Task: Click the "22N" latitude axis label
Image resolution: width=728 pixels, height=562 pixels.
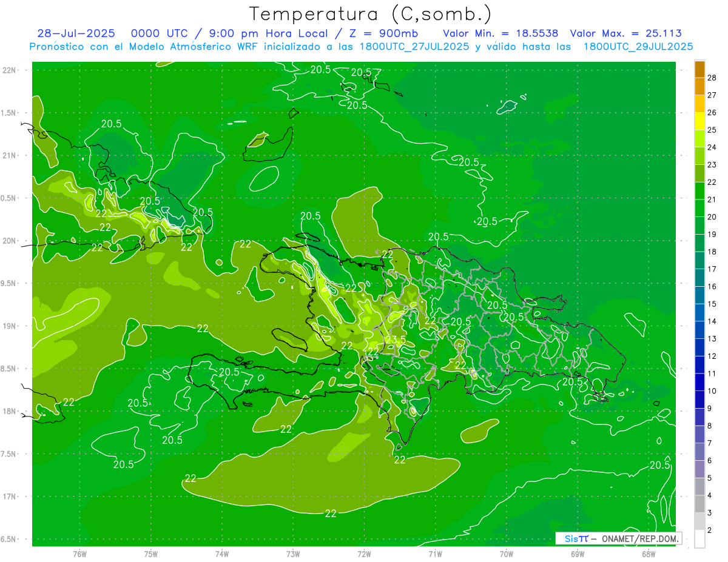Action: [x=10, y=70]
